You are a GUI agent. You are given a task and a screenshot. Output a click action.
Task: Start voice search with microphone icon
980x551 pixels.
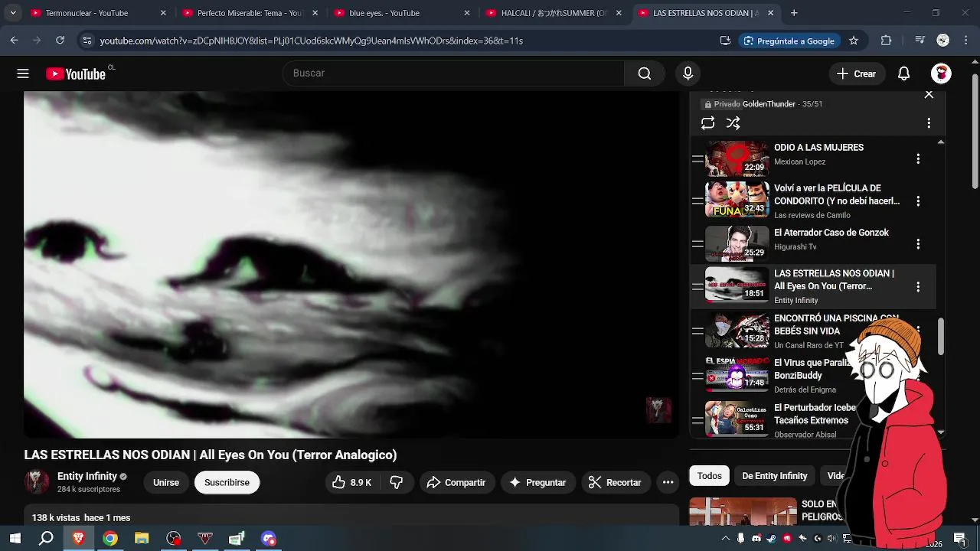(688, 73)
